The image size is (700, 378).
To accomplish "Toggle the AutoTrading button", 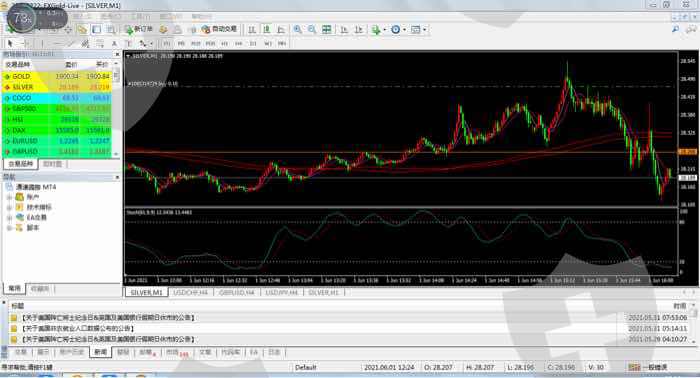I will (219, 29).
